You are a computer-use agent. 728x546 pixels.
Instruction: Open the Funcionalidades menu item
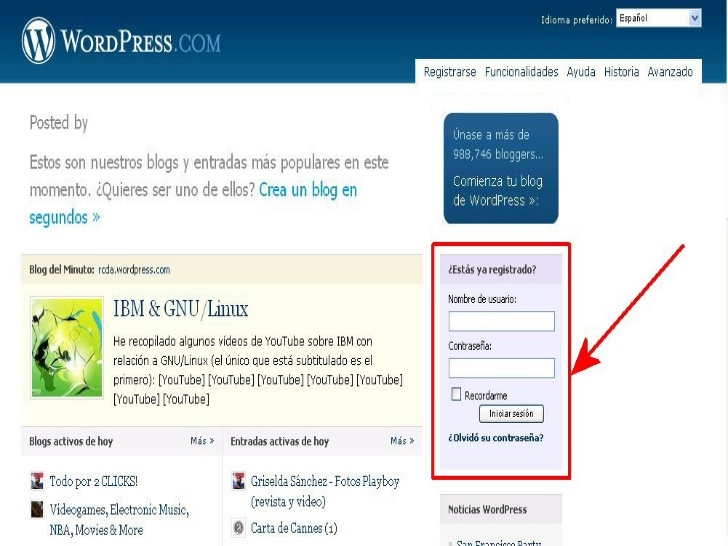click(x=521, y=72)
